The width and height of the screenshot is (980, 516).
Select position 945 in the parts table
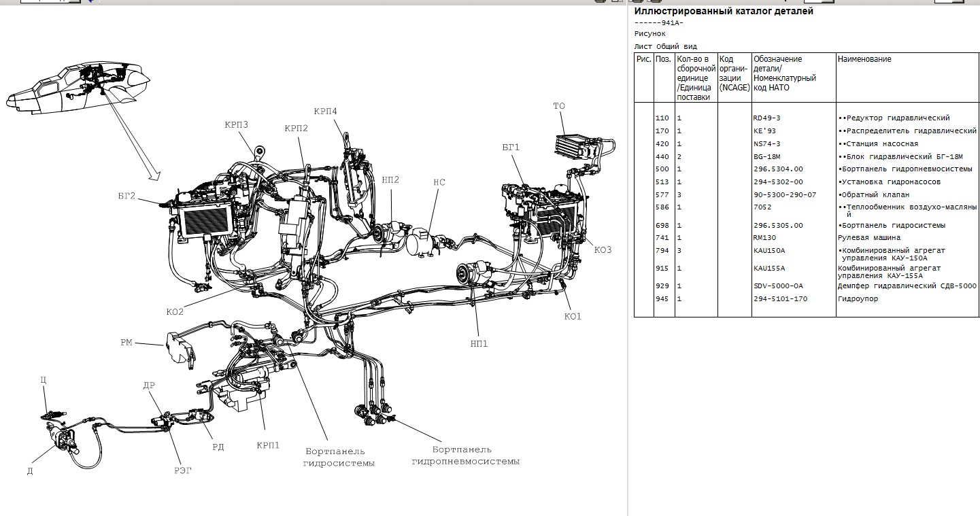(x=662, y=298)
